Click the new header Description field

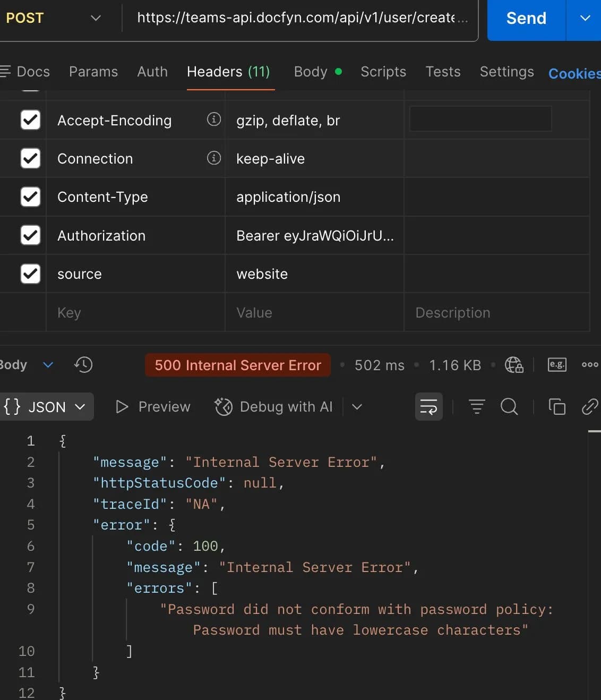497,313
